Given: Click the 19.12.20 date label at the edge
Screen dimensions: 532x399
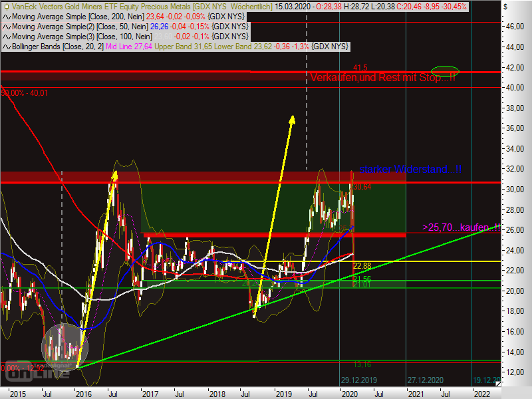Looking at the screenshot, I should (487, 380).
